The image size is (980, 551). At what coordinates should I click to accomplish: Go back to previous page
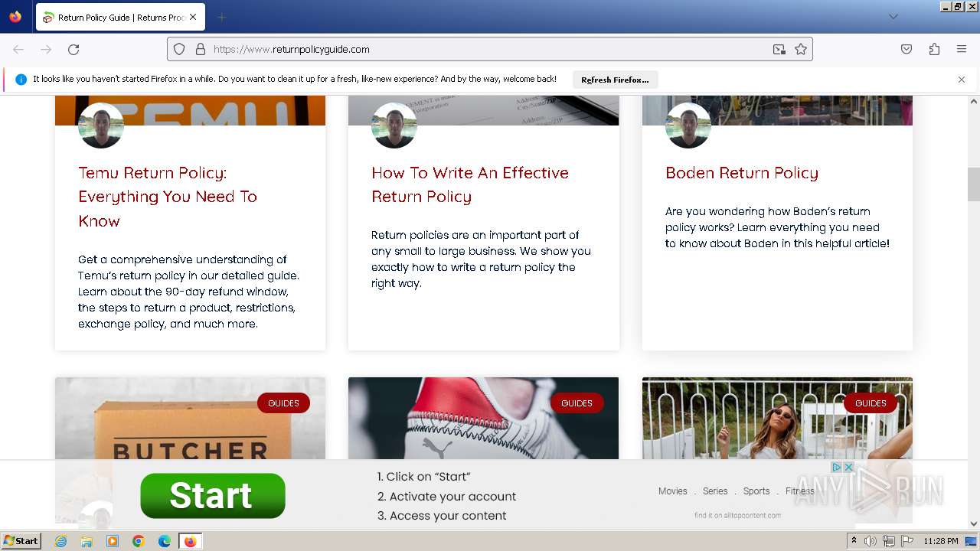tap(18, 49)
